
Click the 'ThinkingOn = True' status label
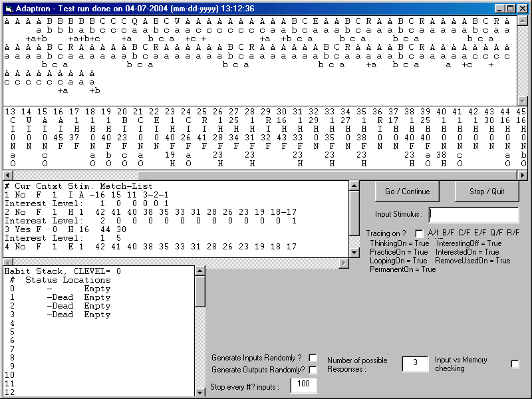point(400,243)
